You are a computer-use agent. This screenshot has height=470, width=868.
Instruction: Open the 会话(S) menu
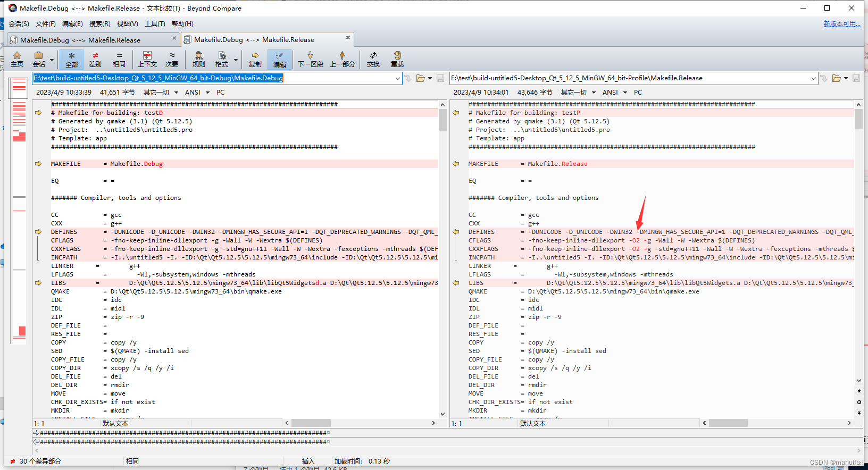click(x=19, y=24)
